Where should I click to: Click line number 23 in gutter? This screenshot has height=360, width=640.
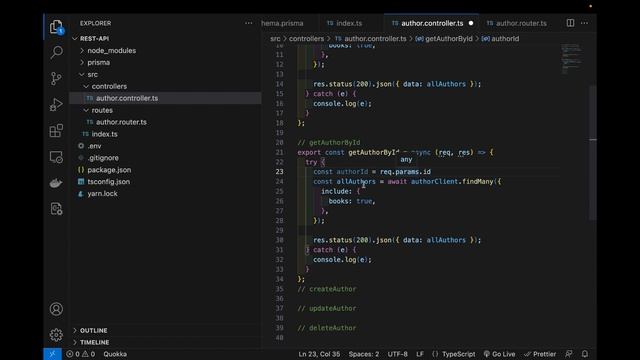point(279,172)
